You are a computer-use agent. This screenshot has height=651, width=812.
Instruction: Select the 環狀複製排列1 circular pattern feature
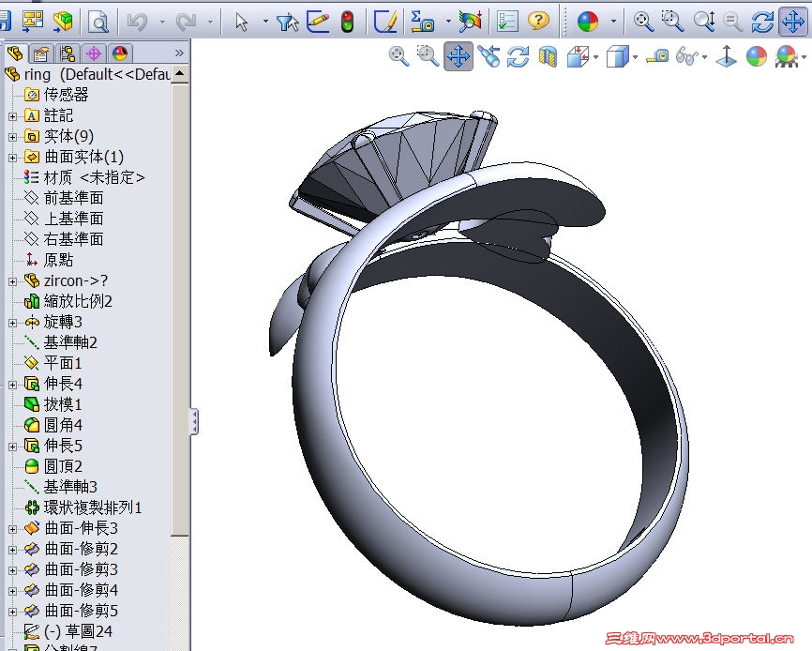coord(83,507)
